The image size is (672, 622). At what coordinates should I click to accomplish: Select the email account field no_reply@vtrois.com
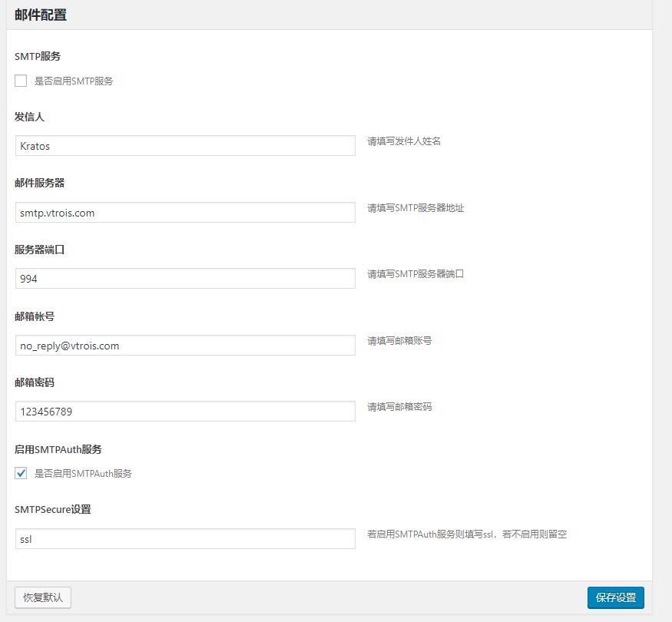(185, 346)
